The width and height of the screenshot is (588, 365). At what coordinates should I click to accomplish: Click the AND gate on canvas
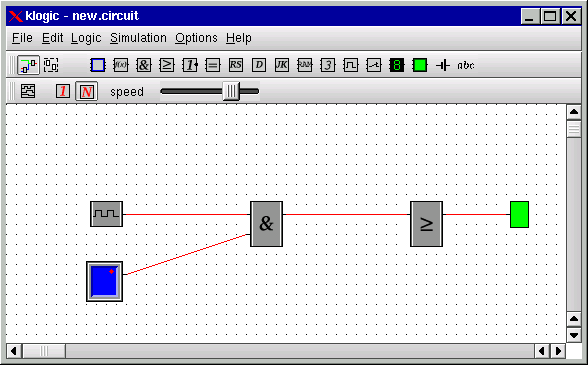pos(267,224)
